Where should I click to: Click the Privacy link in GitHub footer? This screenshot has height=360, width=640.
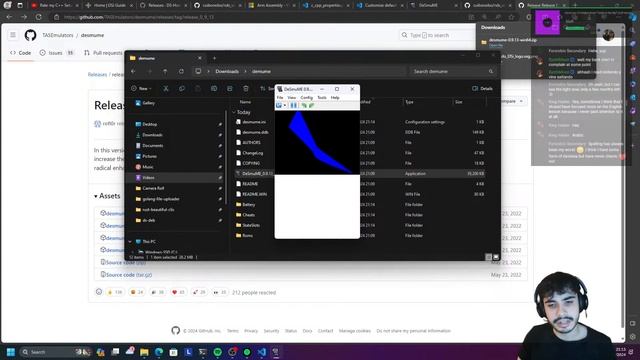(251, 331)
